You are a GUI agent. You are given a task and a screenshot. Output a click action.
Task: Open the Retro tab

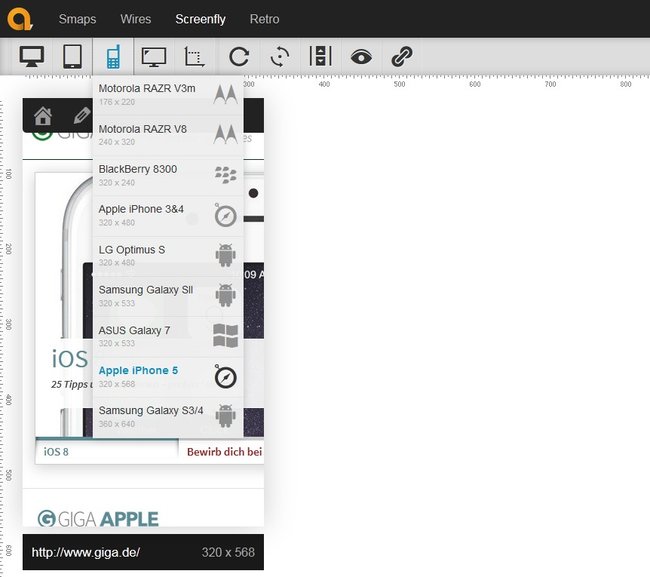click(x=264, y=19)
